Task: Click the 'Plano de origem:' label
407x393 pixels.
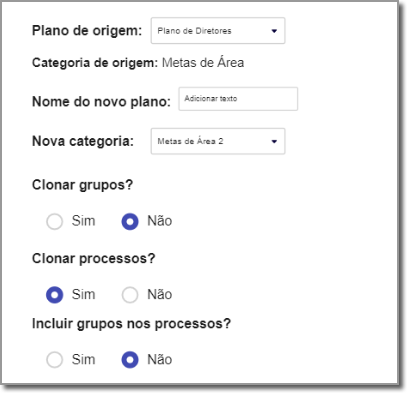Action: click(x=87, y=31)
